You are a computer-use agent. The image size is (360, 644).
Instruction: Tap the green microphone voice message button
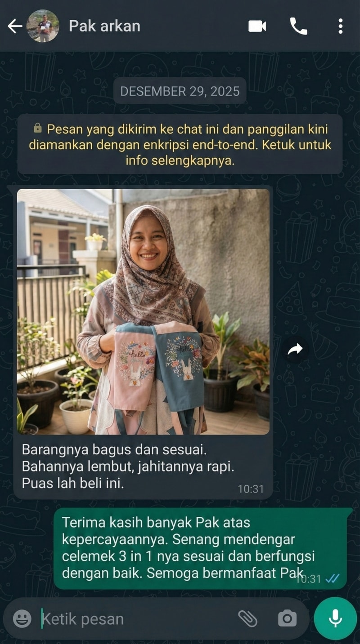click(335, 618)
